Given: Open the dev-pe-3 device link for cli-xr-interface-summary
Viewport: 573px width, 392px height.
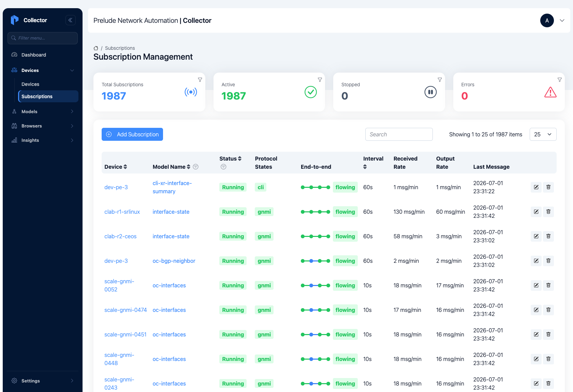Looking at the screenshot, I should tap(116, 187).
